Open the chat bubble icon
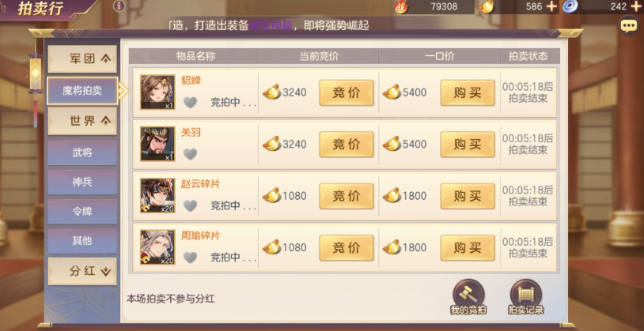This screenshot has height=331, width=644. pyautogui.click(x=628, y=26)
